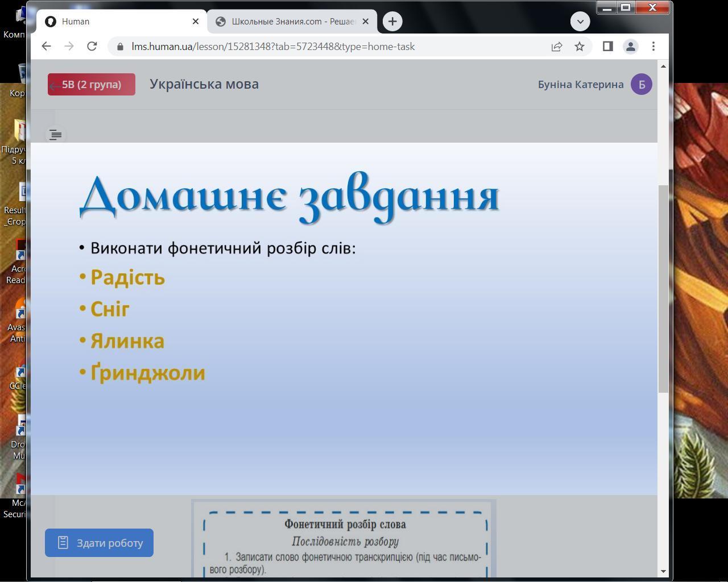Open the Chrome profile menu
This screenshot has width=728, height=582.
[630, 47]
